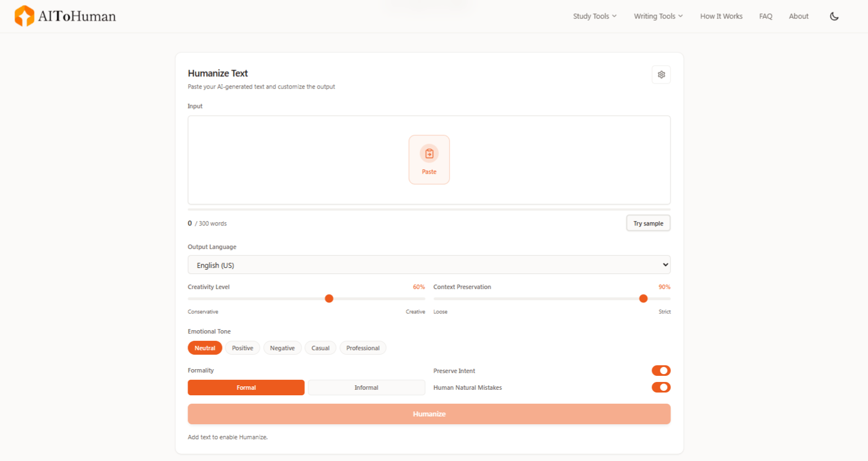Click the 90% context preservation value
This screenshot has height=461, width=868.
[664, 287]
